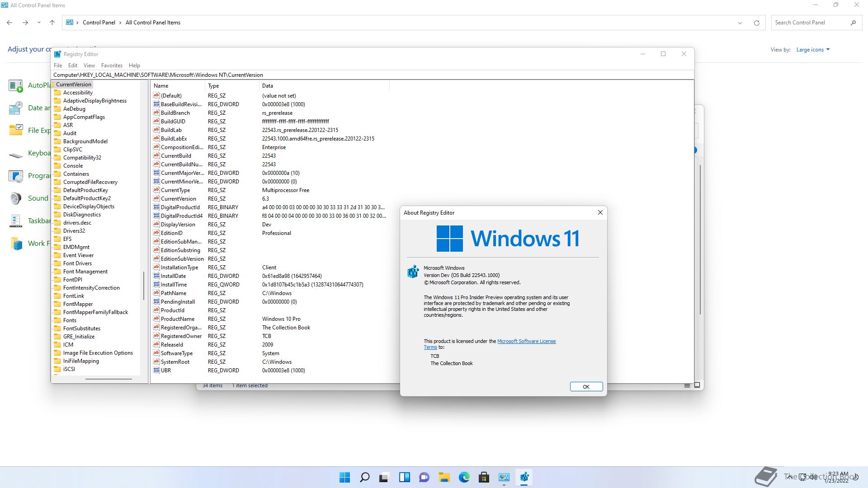
Task: Click the BuildBranch string value icon
Action: [x=156, y=113]
